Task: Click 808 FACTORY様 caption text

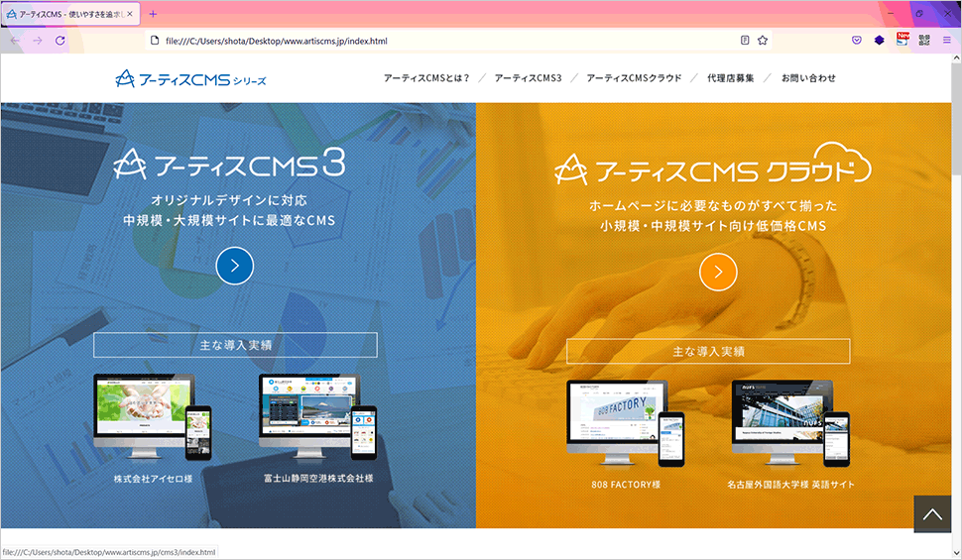Action: pyautogui.click(x=626, y=485)
